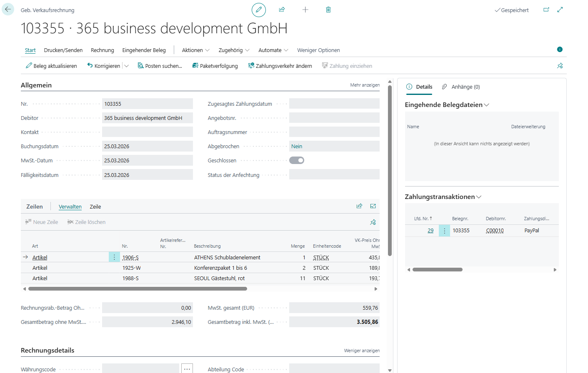588x373 pixels.
Task: Switch to the Anhänge (0) tab
Action: (461, 87)
